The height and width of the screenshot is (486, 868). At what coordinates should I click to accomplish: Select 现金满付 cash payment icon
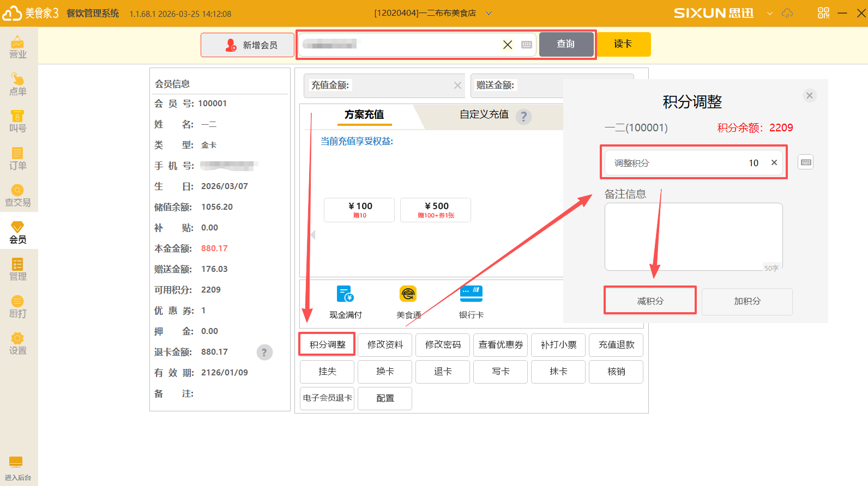coord(345,302)
